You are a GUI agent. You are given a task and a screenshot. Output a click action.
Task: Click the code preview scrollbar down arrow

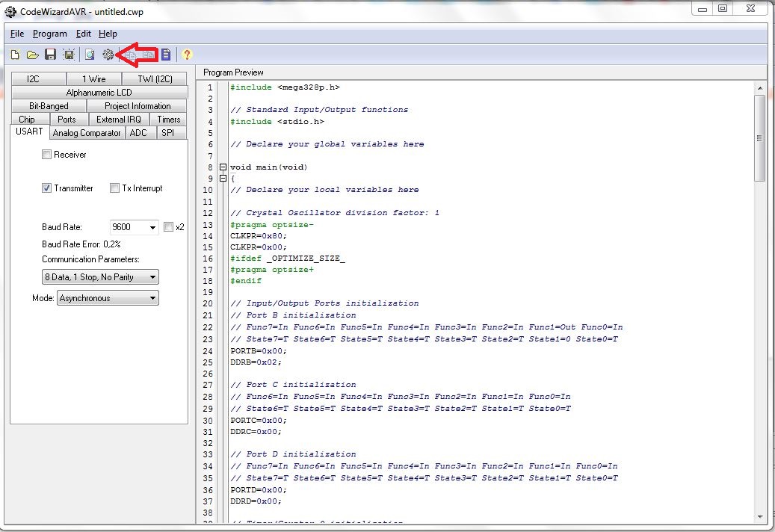point(759,517)
